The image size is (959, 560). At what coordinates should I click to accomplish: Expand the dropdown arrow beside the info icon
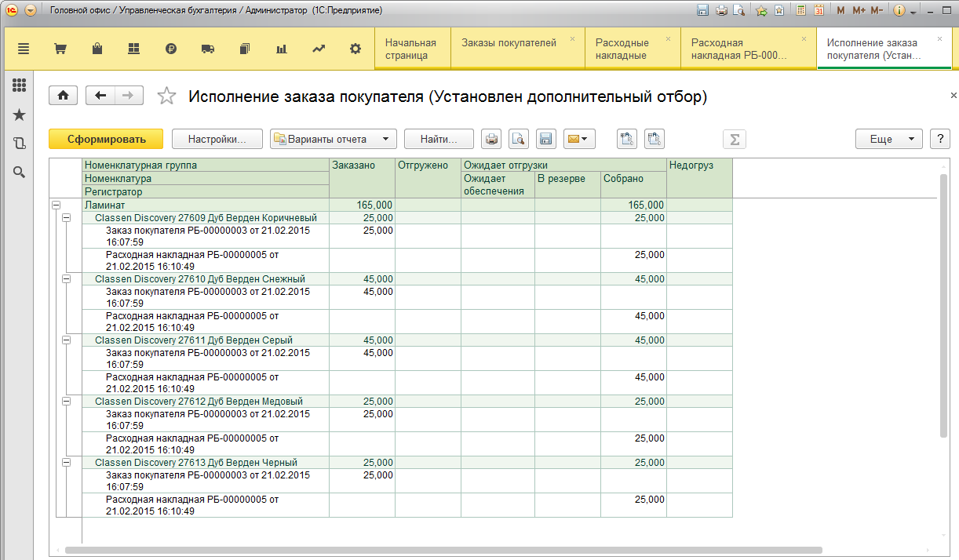(913, 12)
